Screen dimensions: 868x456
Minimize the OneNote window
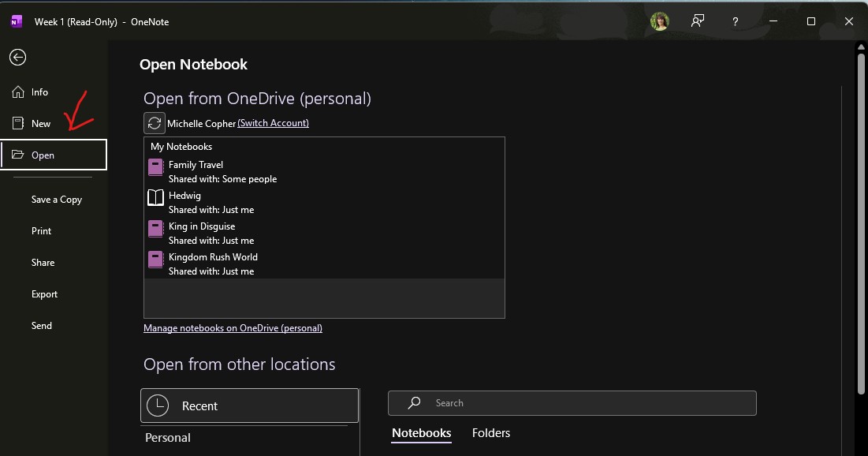[773, 21]
